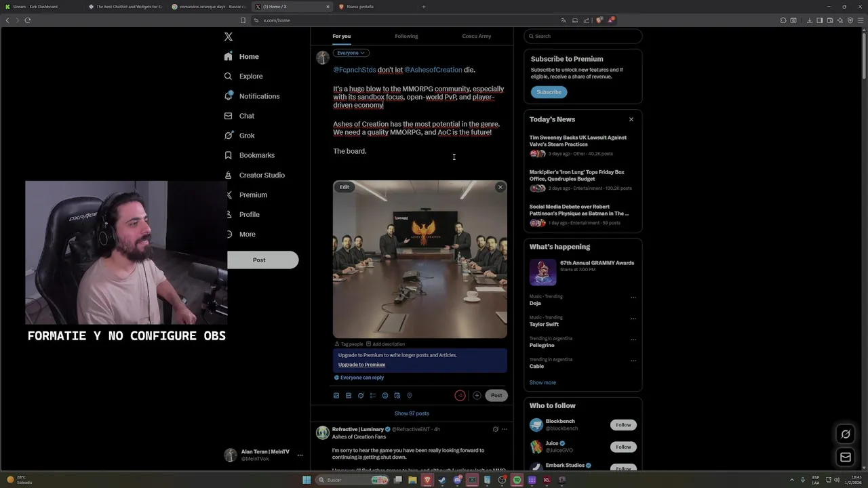This screenshot has width=868, height=488.
Task: Open Creator Studio
Action: [254, 175]
